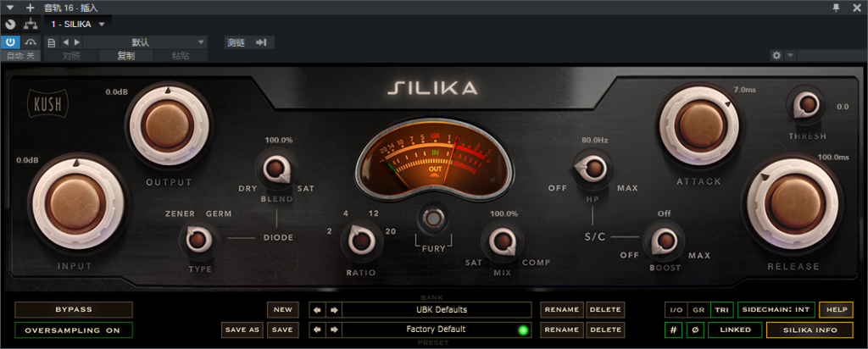Click the circular knob icon beside routing
This screenshot has width=868, height=349.
click(10, 25)
